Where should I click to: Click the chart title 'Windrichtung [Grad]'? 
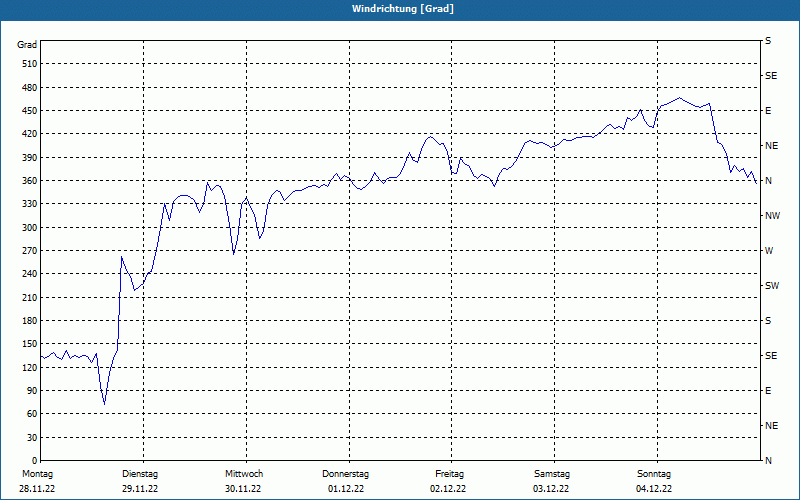(403, 9)
